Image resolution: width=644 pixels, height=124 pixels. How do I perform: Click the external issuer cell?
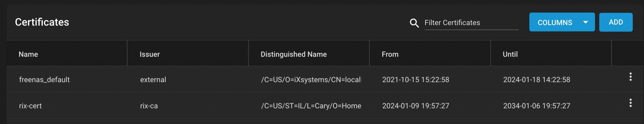click(153, 80)
